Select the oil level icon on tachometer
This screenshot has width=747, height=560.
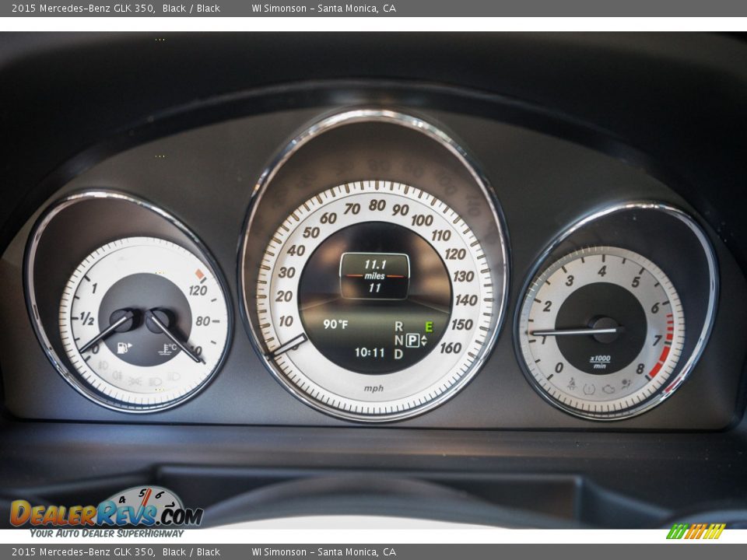point(608,388)
